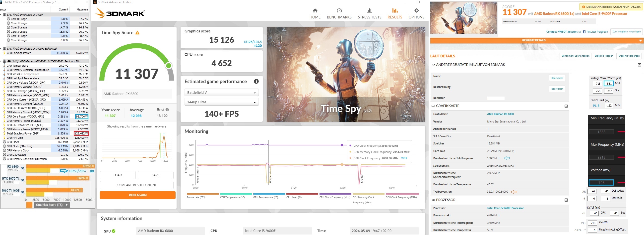Click the GFX Vmax field showing 881
The width and height of the screenshot is (644, 235).
[x=609, y=84]
